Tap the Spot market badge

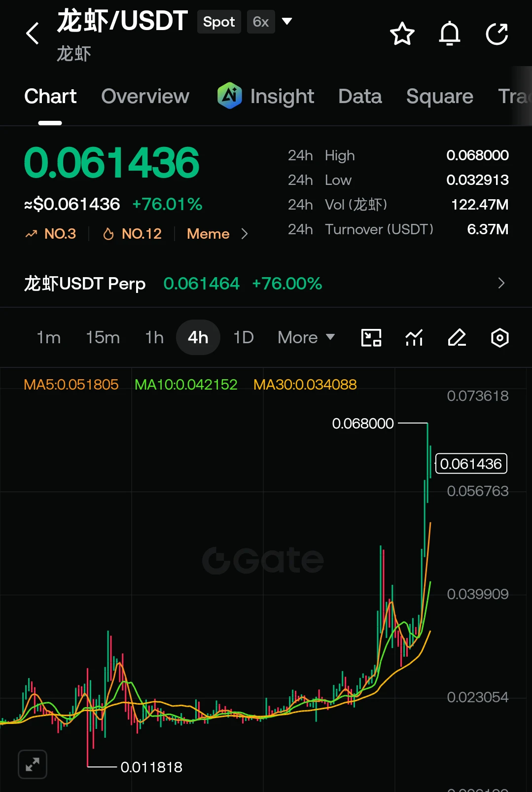219,22
